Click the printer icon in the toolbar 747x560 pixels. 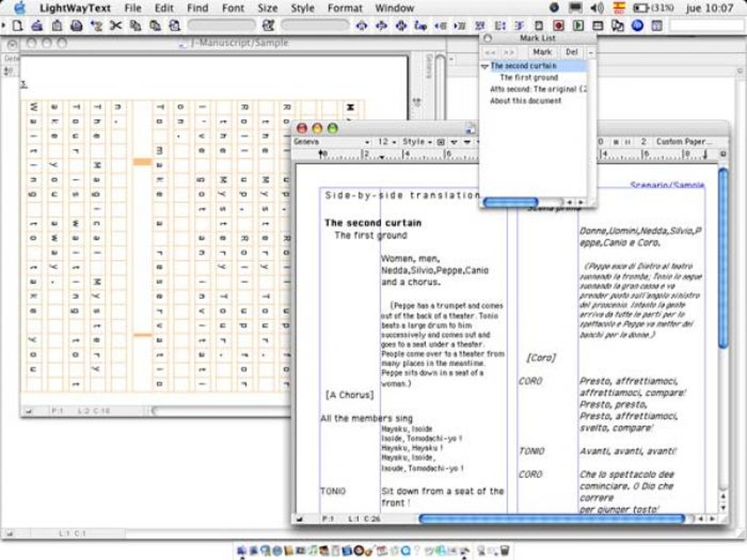pyautogui.click(x=76, y=26)
